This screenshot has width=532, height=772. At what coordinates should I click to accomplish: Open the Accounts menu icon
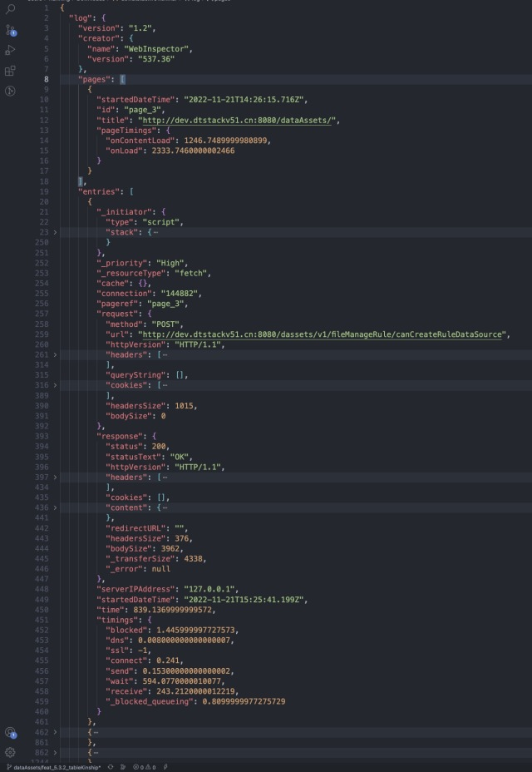click(x=10, y=732)
